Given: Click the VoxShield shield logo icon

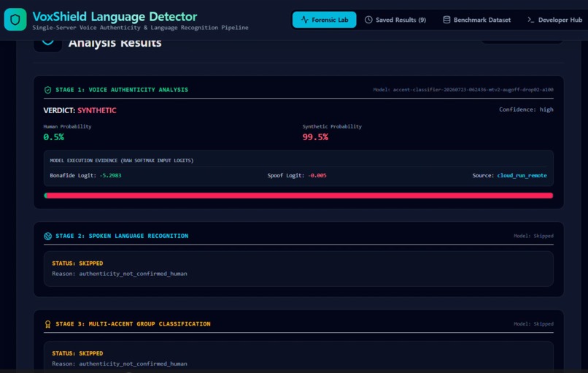Looking at the screenshot, I should click(x=15, y=20).
